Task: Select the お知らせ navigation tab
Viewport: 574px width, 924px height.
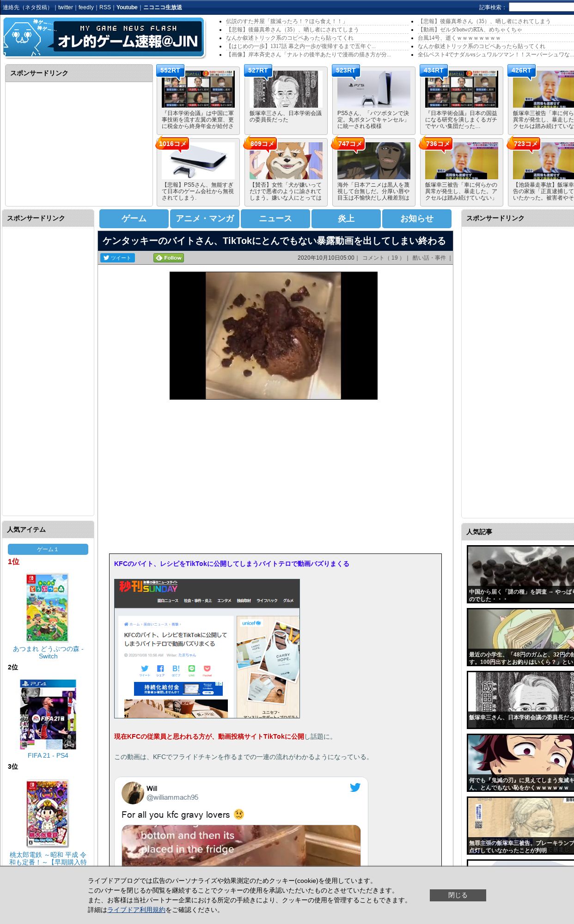Action: click(x=417, y=219)
